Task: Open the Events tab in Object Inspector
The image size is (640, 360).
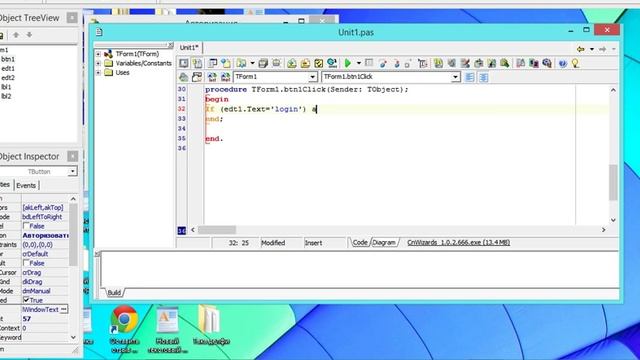Action: point(26,185)
